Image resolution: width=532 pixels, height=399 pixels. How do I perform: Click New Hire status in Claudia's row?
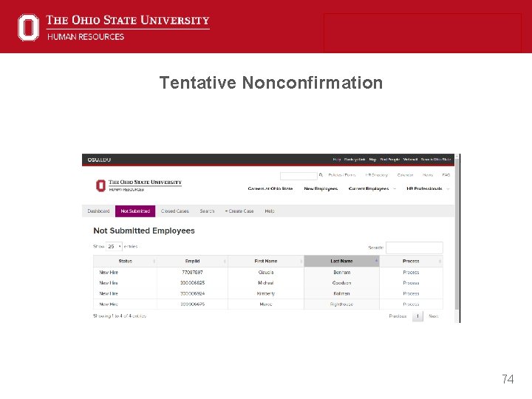109,273
